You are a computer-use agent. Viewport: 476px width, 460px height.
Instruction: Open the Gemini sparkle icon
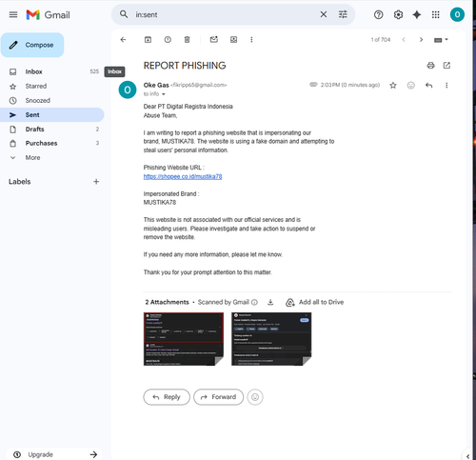tap(417, 14)
